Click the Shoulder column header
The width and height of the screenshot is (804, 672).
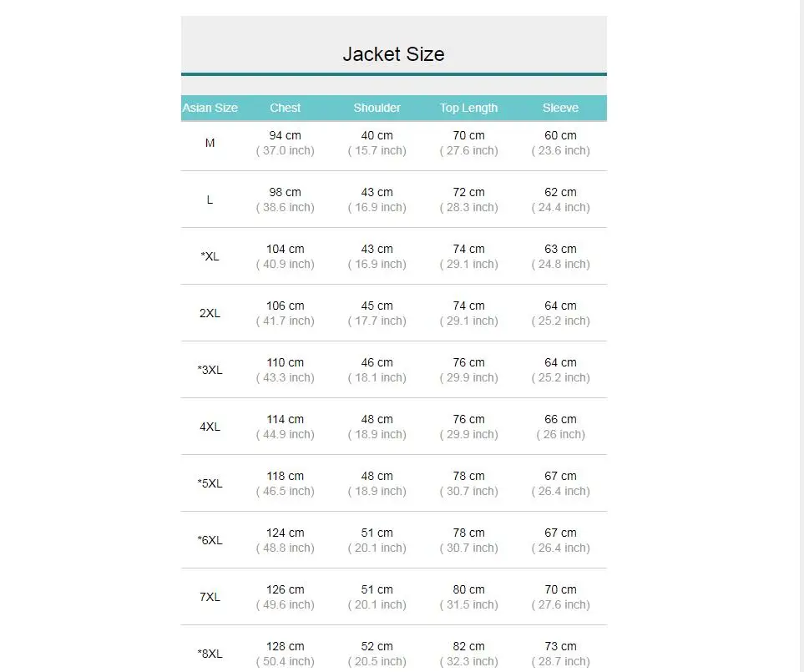click(377, 108)
